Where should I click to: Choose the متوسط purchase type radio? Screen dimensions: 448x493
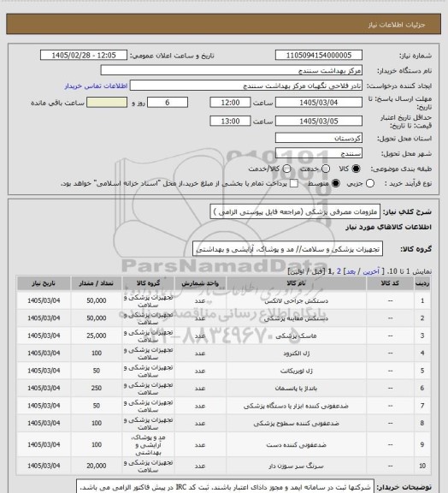(336, 183)
